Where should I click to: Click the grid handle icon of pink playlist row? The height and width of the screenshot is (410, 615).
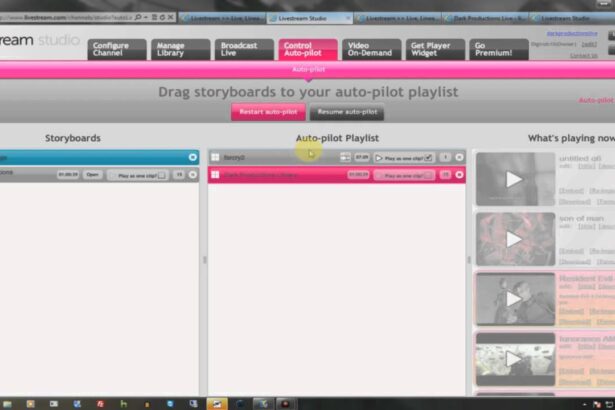[x=215, y=175]
